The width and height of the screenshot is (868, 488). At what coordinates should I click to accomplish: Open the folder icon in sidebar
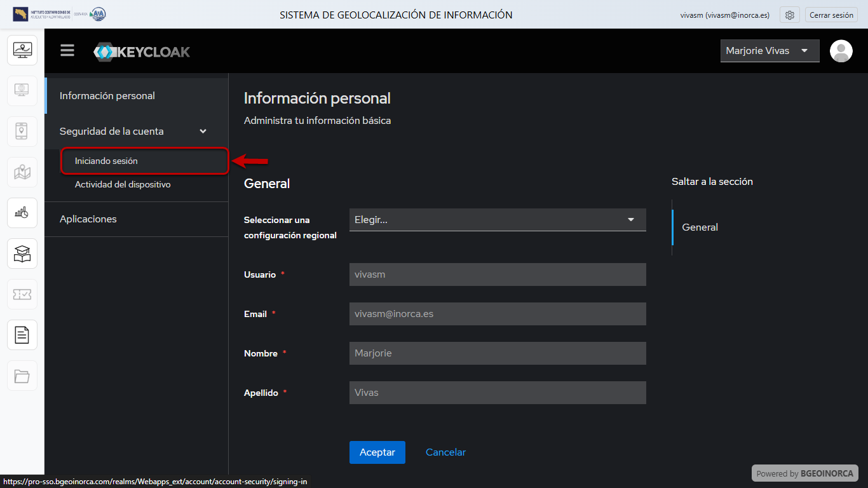(22, 376)
